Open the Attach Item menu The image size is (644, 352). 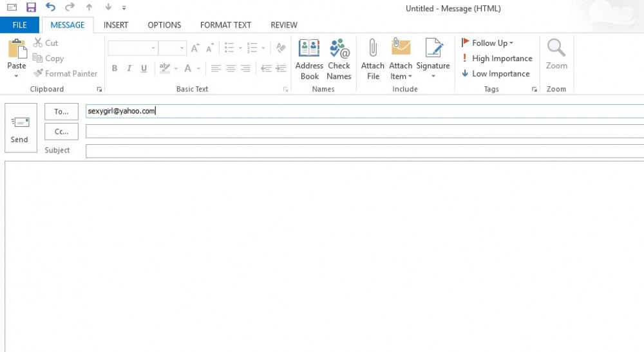coord(401,59)
